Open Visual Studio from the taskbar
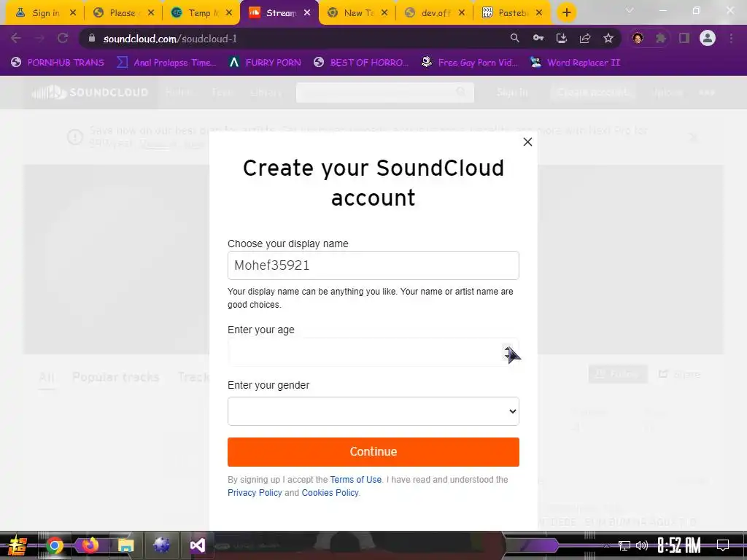The height and width of the screenshot is (560, 747). point(197,545)
